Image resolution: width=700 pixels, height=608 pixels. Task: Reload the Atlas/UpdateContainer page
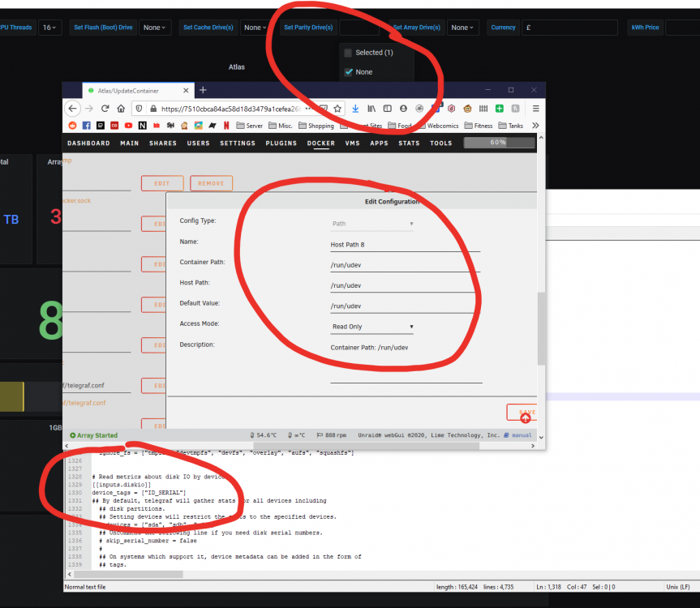click(x=105, y=109)
